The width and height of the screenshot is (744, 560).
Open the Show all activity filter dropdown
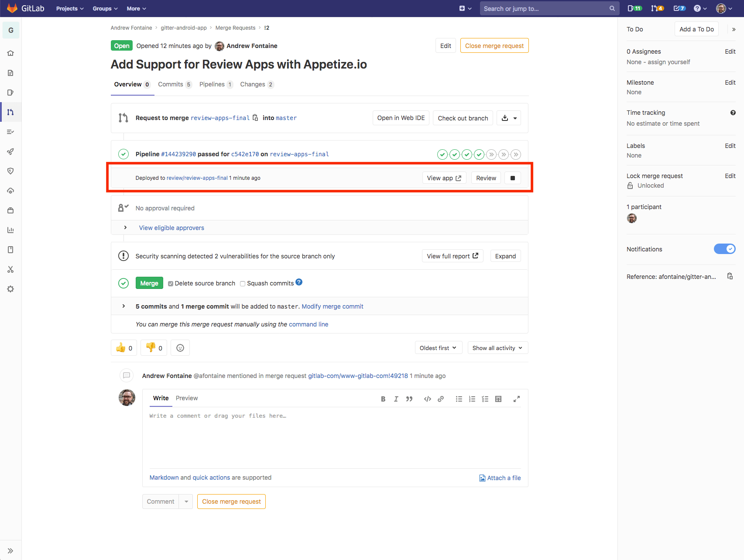pos(497,347)
